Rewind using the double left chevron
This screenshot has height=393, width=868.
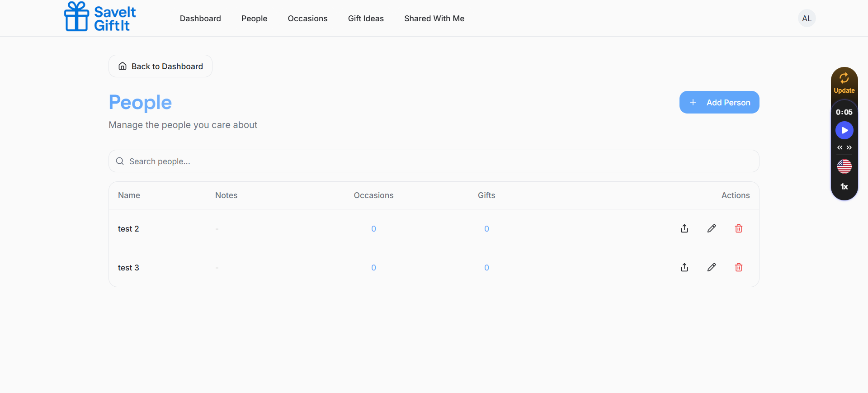(x=840, y=147)
